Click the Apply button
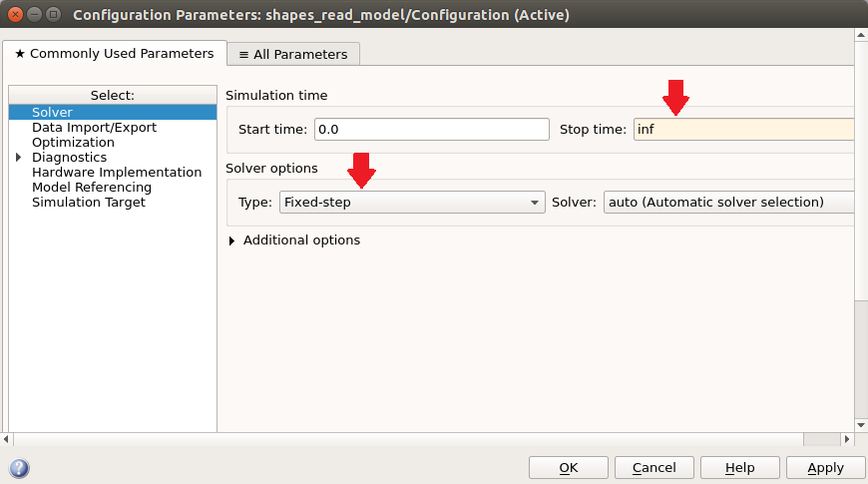The width and height of the screenshot is (868, 484). pos(826,468)
